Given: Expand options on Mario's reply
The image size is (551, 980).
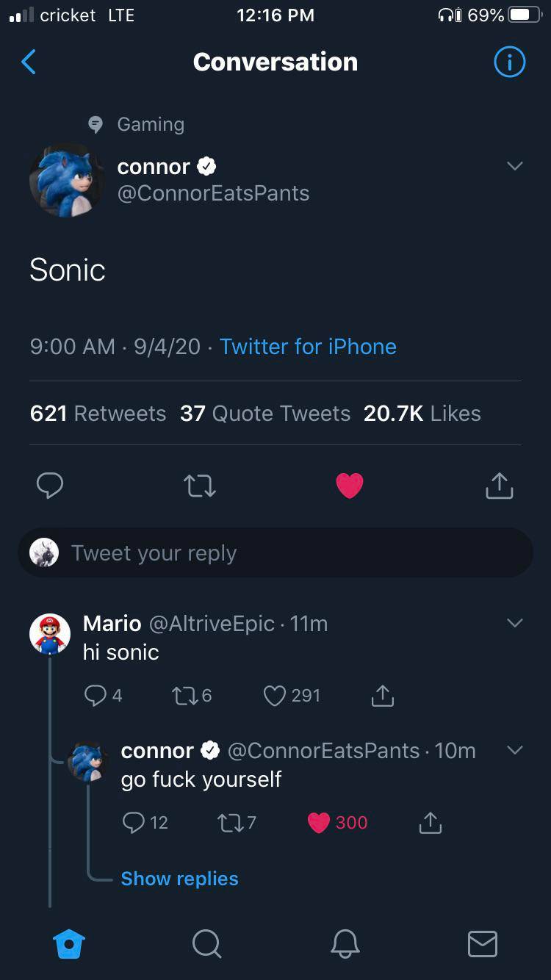Looking at the screenshot, I should pos(514,622).
